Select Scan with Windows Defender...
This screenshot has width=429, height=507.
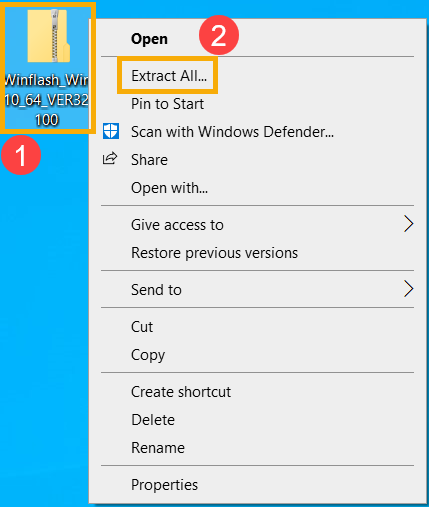(232, 132)
